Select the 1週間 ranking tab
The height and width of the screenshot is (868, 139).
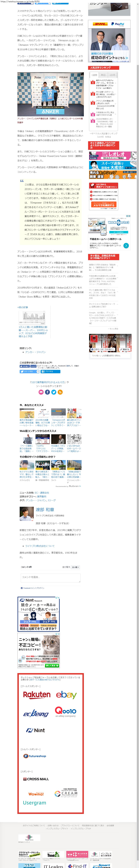tap(94, 75)
